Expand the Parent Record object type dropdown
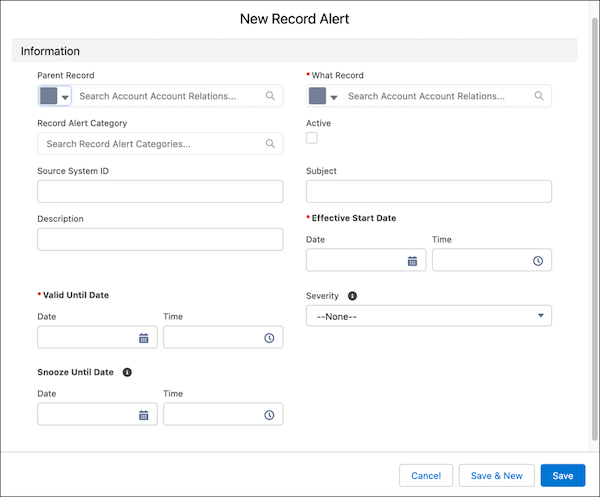600x497 pixels. 66,97
